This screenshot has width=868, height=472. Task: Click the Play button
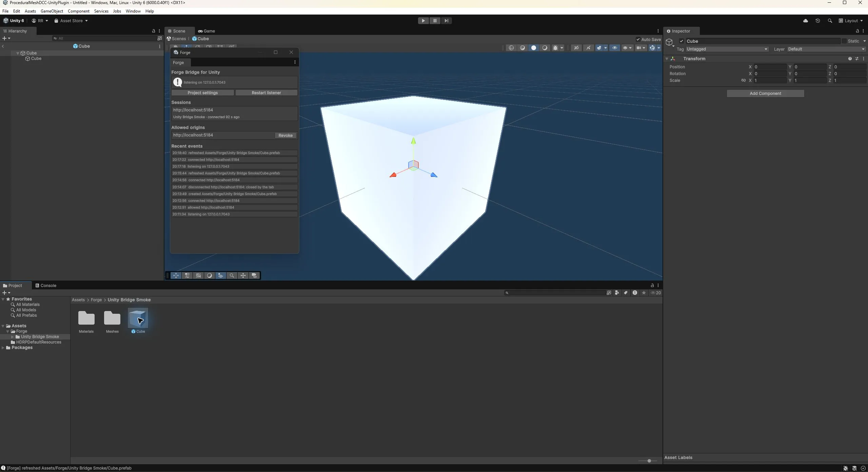coord(423,21)
